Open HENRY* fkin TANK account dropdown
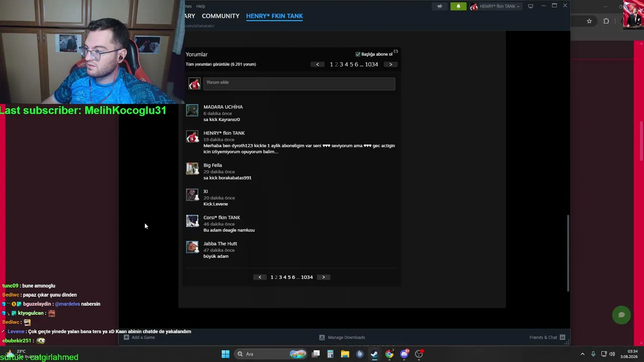This screenshot has height=362, width=644. [496, 7]
